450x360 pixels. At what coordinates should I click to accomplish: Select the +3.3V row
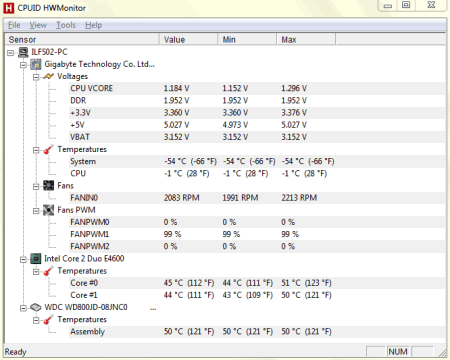click(257, 113)
